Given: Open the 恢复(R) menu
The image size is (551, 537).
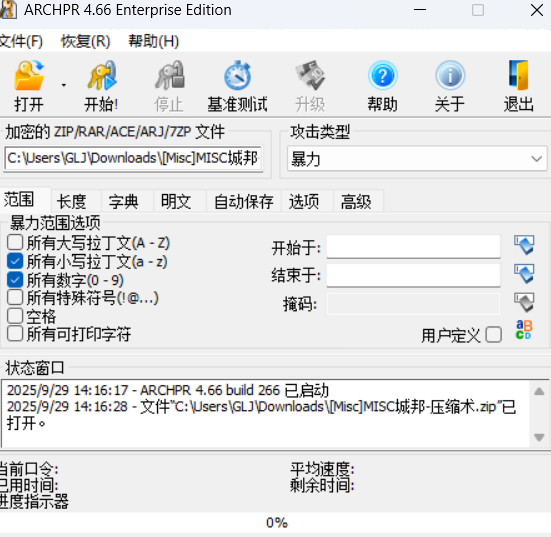Looking at the screenshot, I should pyautogui.click(x=85, y=41).
